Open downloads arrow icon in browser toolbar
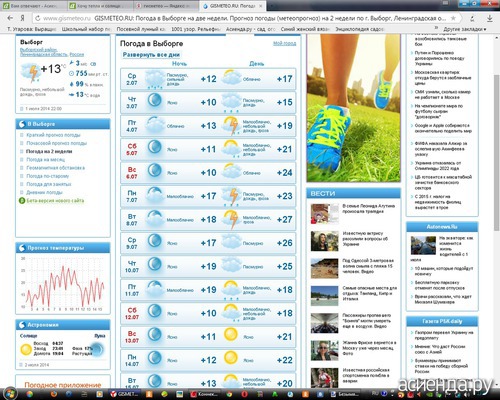 point(489,18)
